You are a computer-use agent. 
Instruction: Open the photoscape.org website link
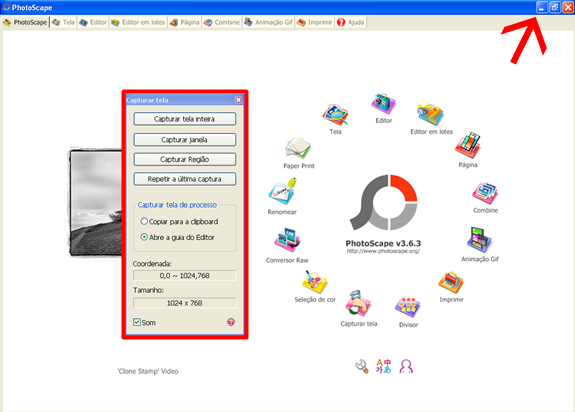pyautogui.click(x=383, y=251)
